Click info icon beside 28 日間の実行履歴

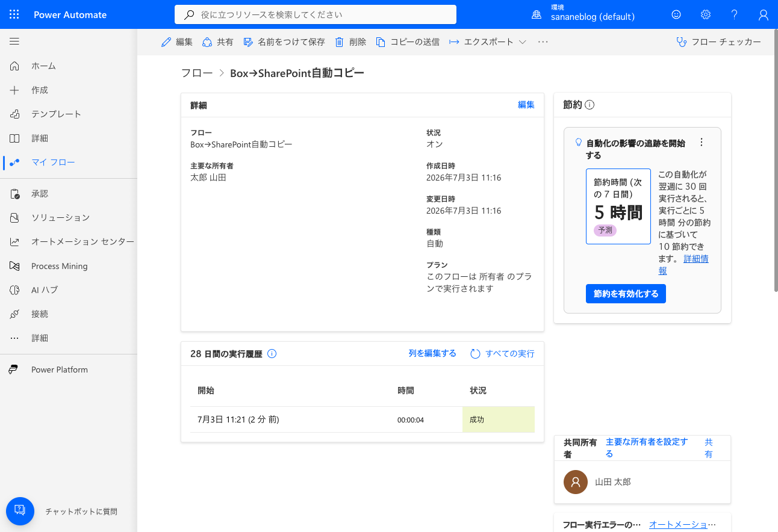tap(272, 354)
